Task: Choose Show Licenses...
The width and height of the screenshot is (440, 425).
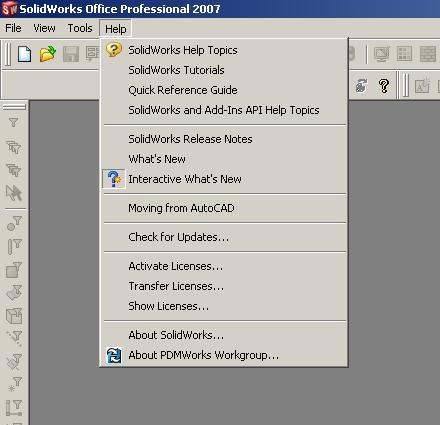Action: (x=224, y=306)
